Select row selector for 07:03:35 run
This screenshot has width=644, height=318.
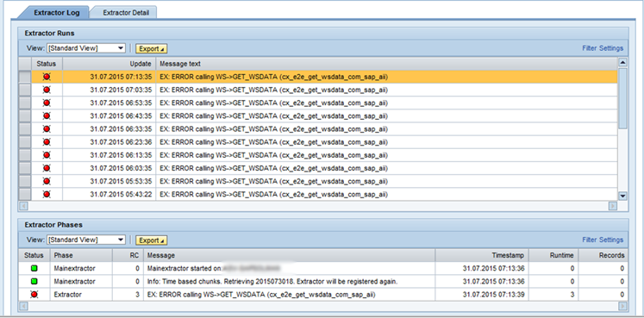click(25, 90)
